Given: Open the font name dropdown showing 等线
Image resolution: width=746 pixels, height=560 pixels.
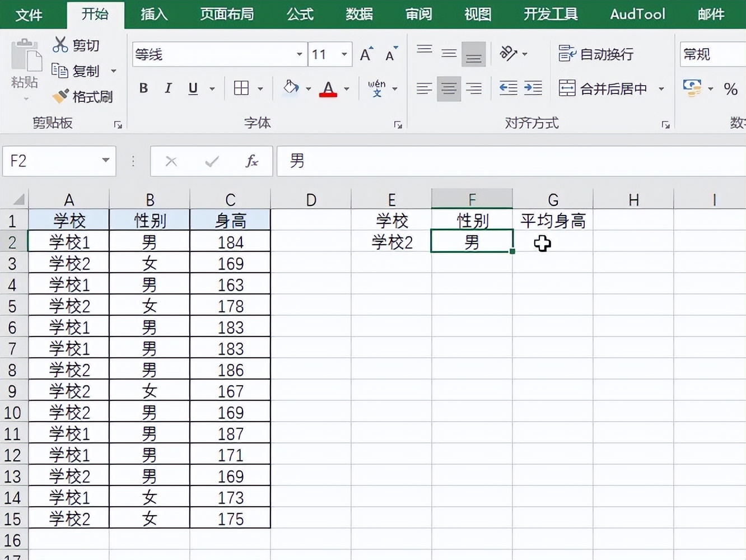Looking at the screenshot, I should tap(299, 54).
